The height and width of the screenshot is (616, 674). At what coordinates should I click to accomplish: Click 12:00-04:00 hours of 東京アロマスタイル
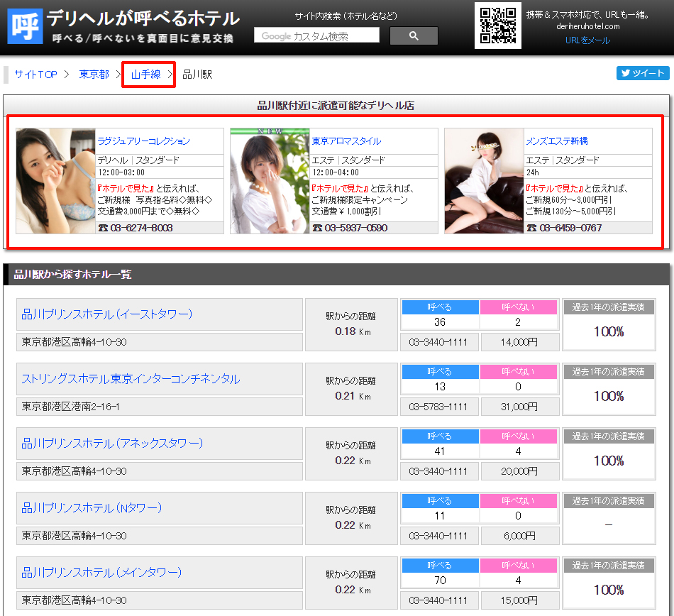[336, 172]
